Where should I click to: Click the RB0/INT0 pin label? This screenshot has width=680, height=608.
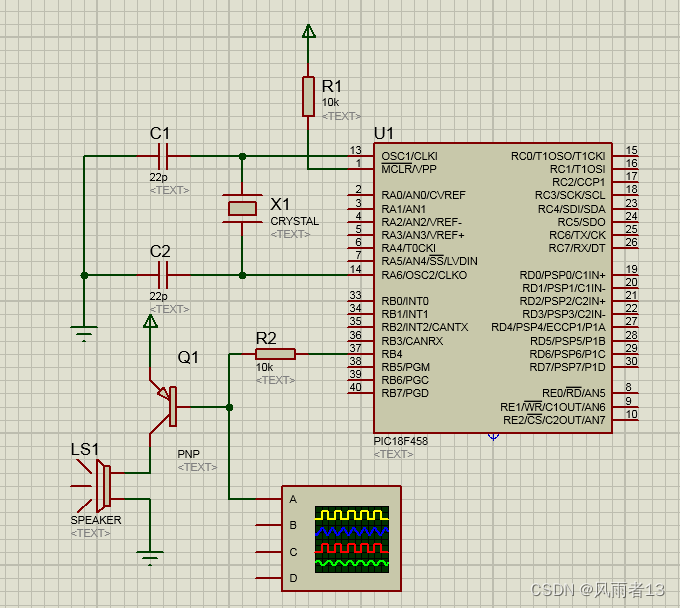coord(405,301)
